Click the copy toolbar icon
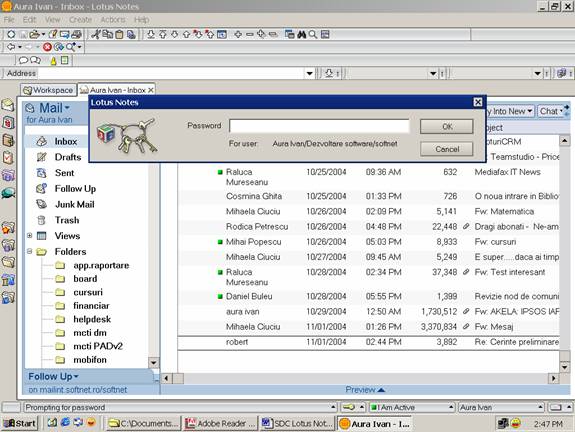The image size is (575, 432). [x=107, y=34]
